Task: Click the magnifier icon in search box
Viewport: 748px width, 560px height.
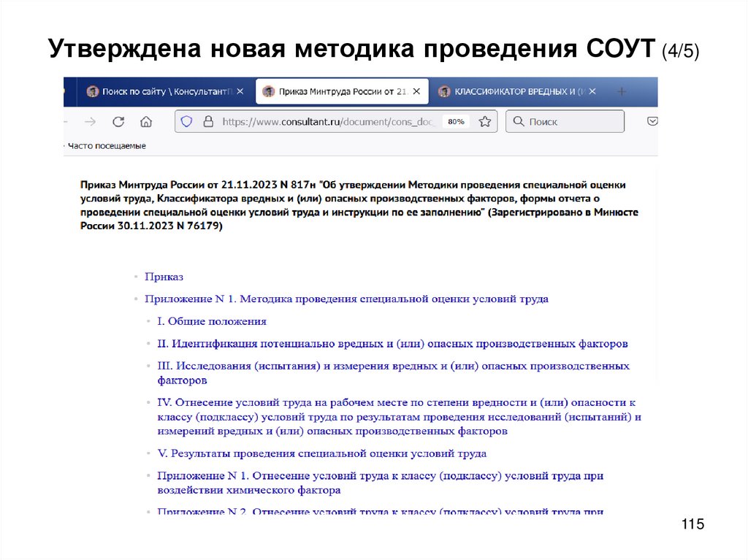Action: pos(519,121)
